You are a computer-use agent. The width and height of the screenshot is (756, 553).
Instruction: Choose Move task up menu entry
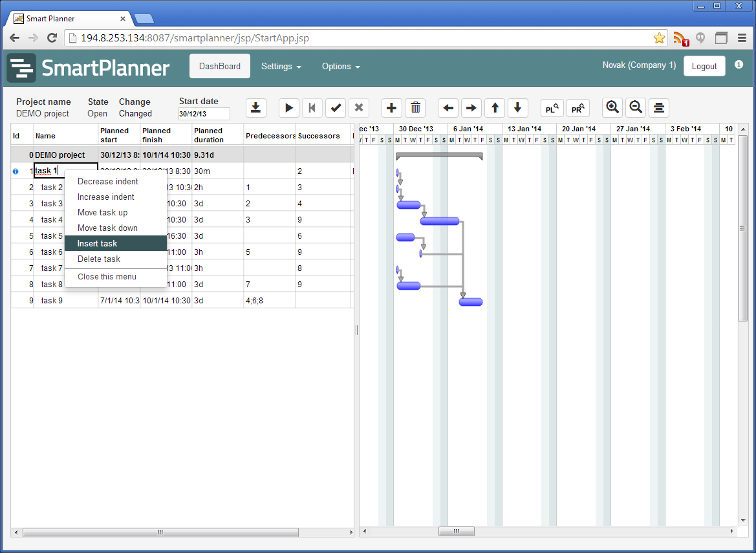pyautogui.click(x=116, y=212)
